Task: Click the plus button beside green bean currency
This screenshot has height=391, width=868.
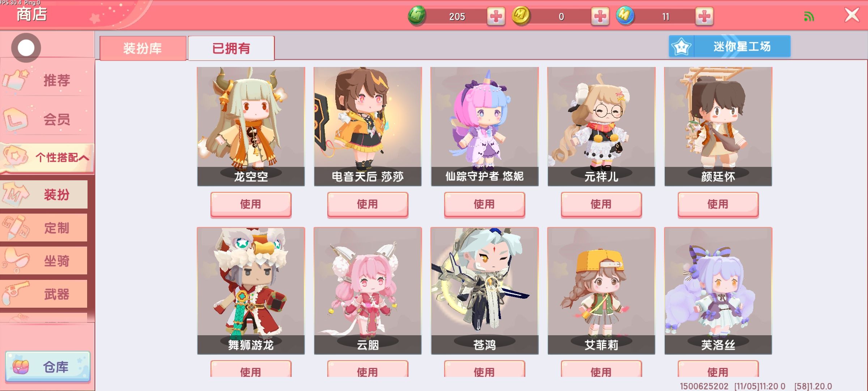Action: pos(495,16)
